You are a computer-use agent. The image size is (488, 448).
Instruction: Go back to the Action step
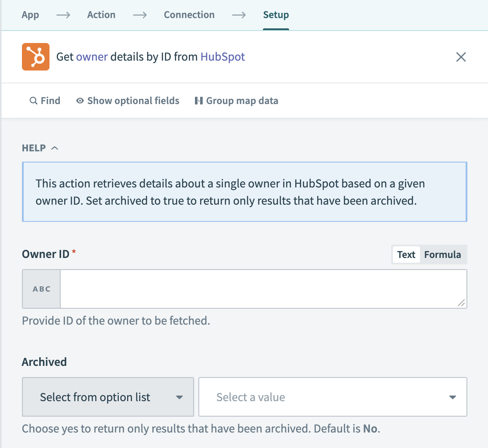tap(101, 15)
